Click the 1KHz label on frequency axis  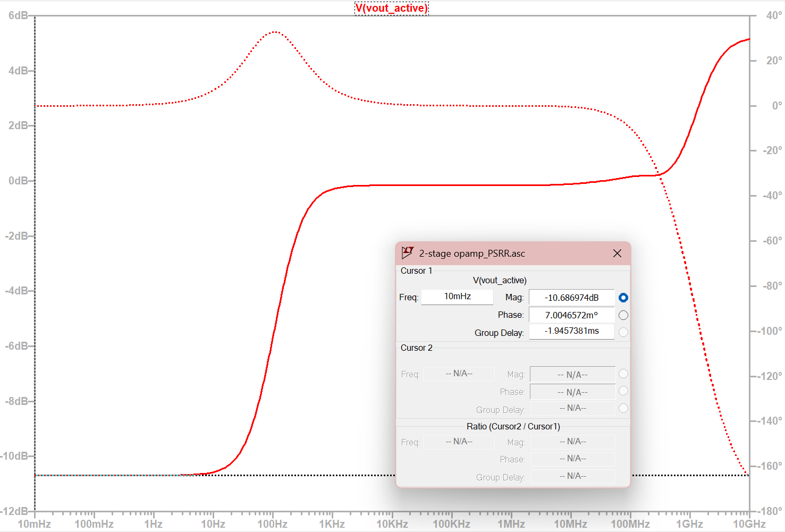point(332,524)
